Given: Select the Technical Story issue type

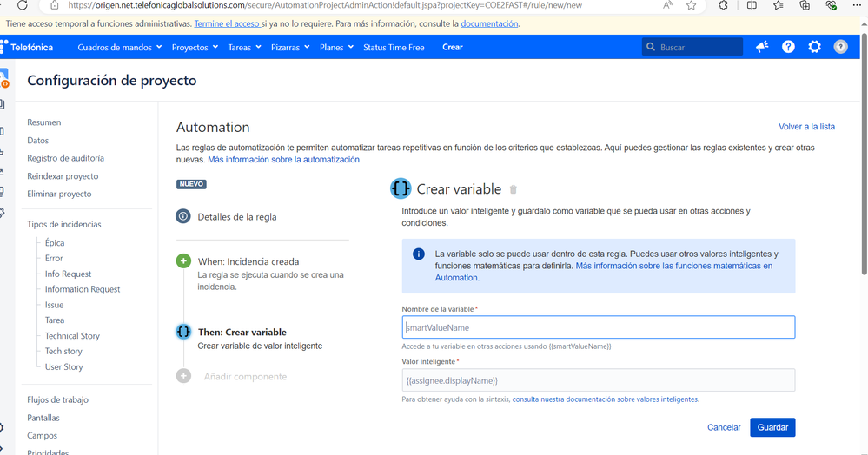Looking at the screenshot, I should [x=72, y=335].
